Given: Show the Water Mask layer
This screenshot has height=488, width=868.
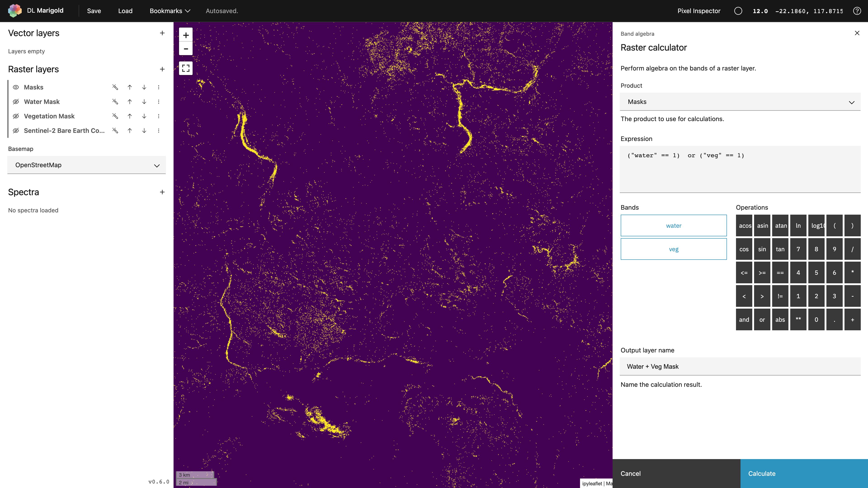Looking at the screenshot, I should pos(16,102).
